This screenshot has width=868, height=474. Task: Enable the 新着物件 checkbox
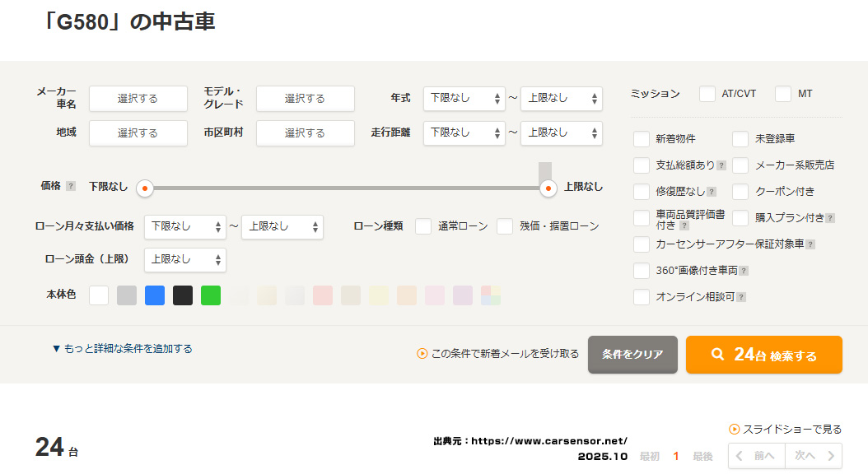(642, 139)
